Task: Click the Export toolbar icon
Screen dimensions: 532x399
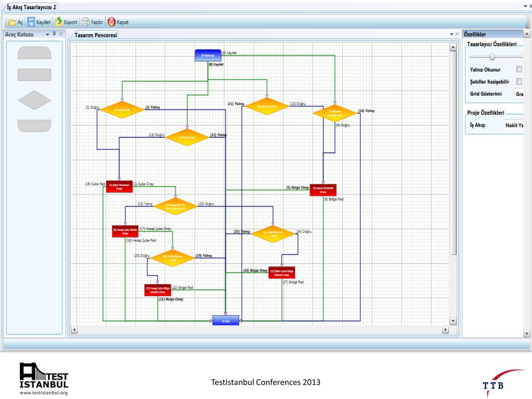Action: coord(59,22)
